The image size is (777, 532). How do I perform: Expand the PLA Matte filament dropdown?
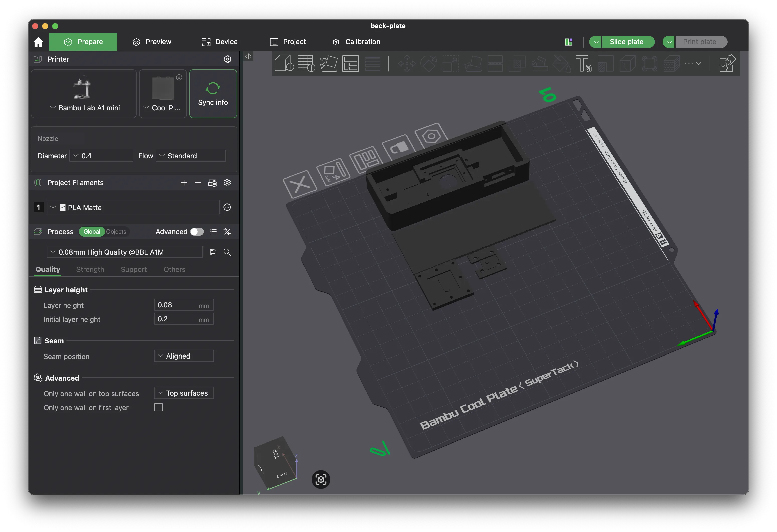tap(133, 207)
